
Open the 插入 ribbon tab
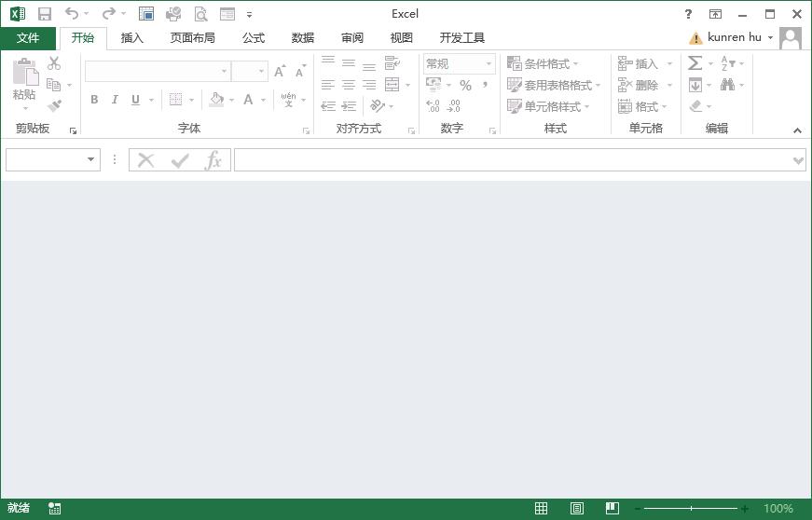pyautogui.click(x=132, y=38)
